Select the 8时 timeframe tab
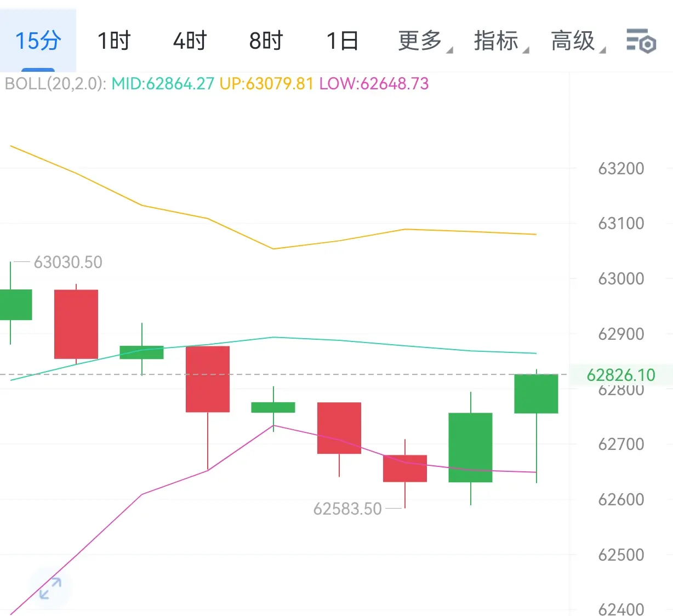The image size is (673, 616). pos(266,41)
